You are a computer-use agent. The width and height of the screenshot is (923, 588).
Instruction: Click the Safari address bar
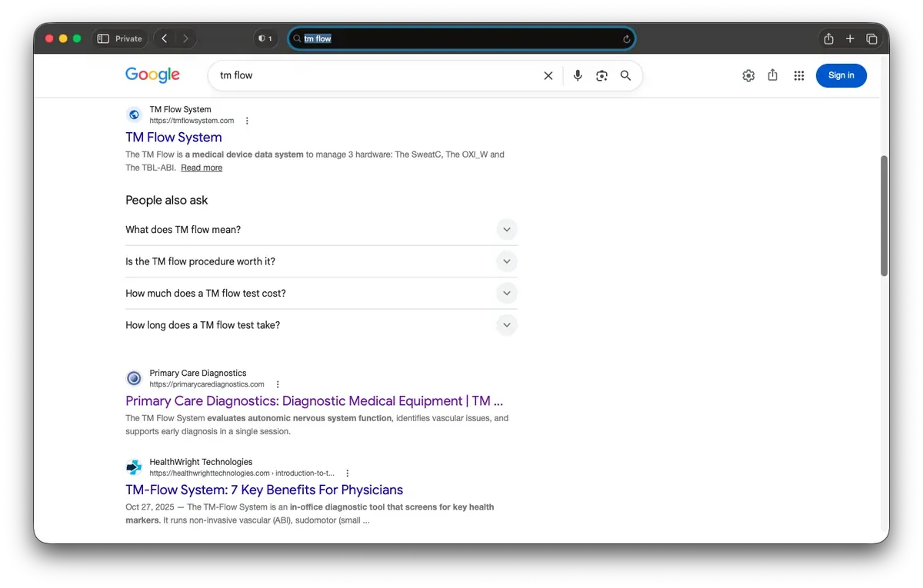click(461, 38)
